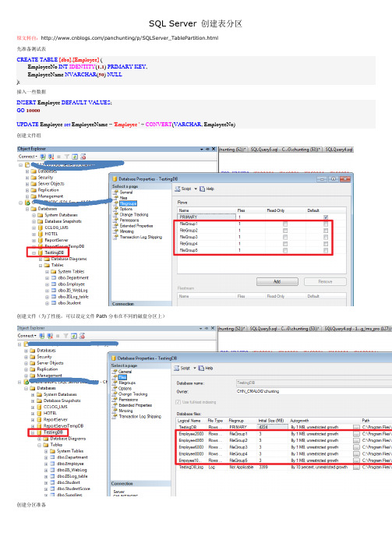Open Script dropdown arrow in Filegroups dialog
The height and width of the screenshot is (554, 392).
[x=196, y=189]
